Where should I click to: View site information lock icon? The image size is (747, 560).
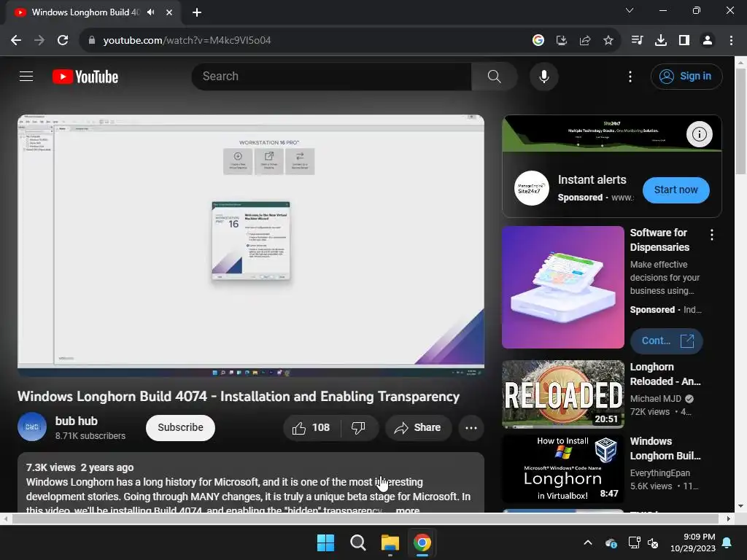pyautogui.click(x=91, y=40)
